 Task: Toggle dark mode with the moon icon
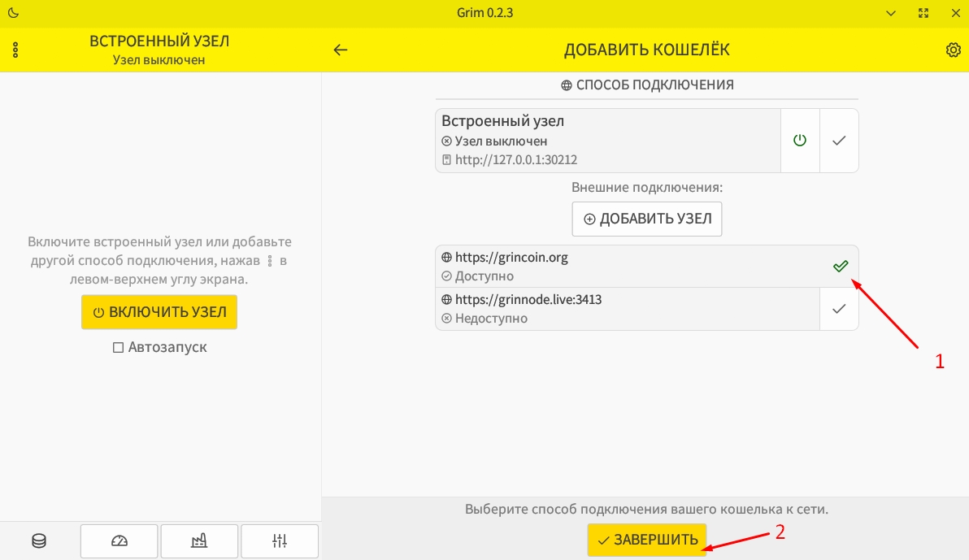(14, 13)
